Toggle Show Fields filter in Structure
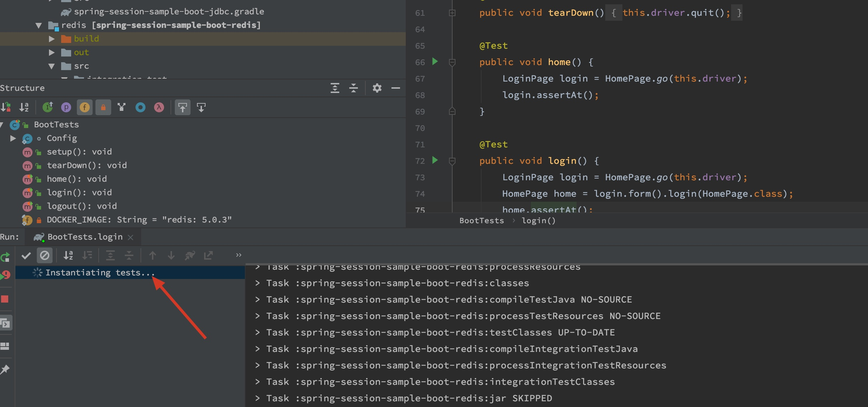 tap(85, 107)
